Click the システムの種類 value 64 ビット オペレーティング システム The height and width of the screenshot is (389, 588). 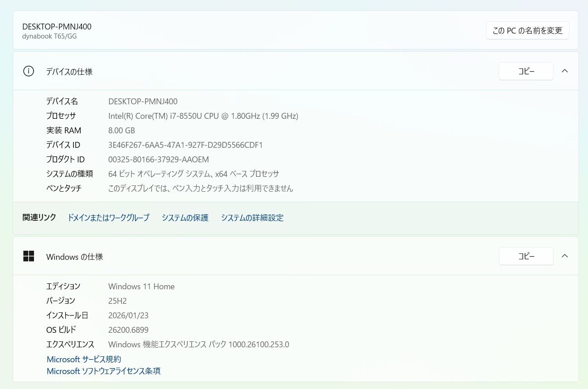pyautogui.click(x=193, y=174)
